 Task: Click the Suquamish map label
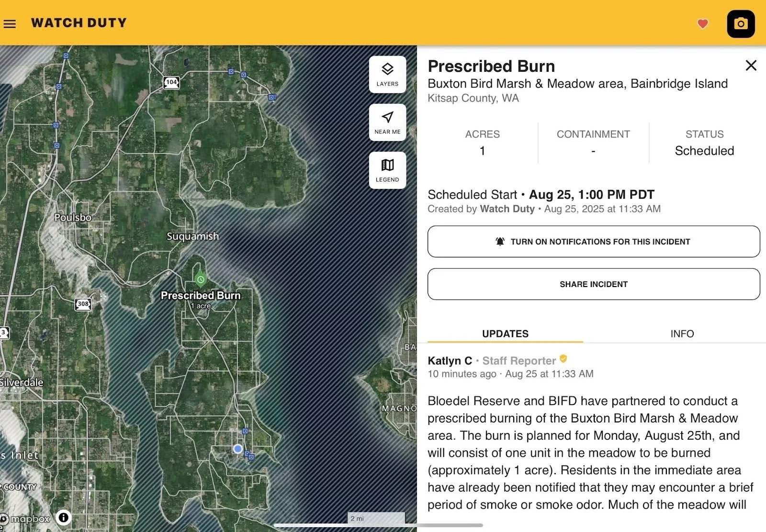tap(192, 236)
